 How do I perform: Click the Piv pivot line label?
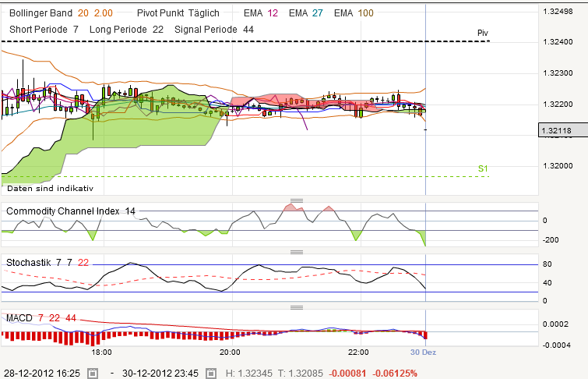tap(483, 33)
